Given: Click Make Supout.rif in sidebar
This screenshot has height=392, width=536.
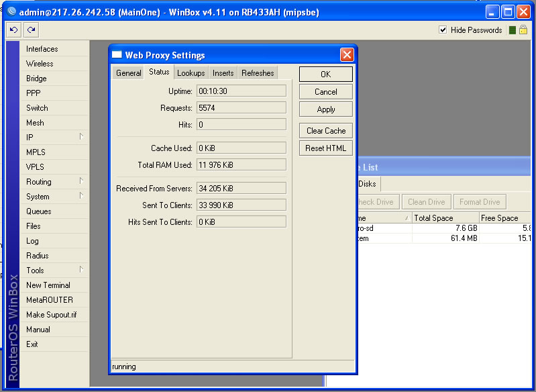Looking at the screenshot, I should 54,314.
